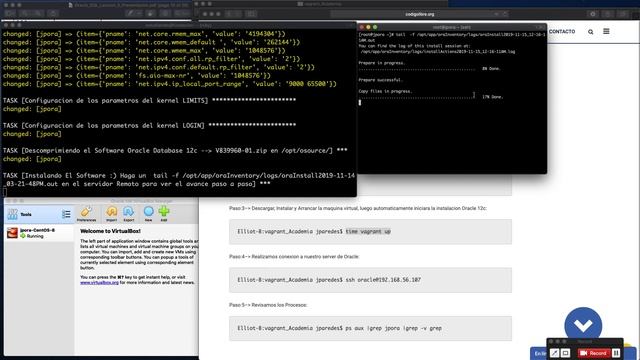Click the 'En línea' blue chat button
Screen dimensions: 640x360
[x=539, y=353]
